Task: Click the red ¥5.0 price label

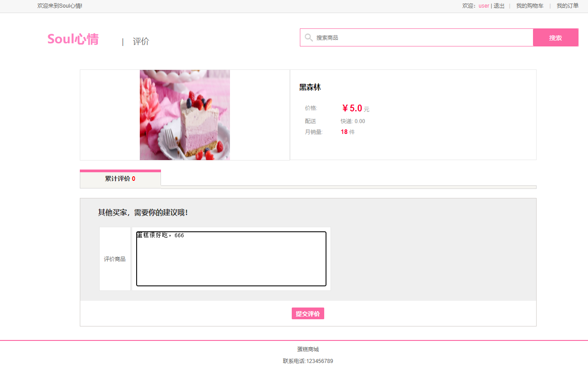Action: (352, 108)
